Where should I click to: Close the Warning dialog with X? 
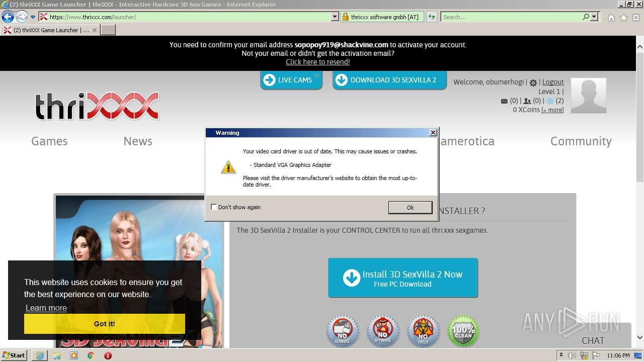[433, 133]
